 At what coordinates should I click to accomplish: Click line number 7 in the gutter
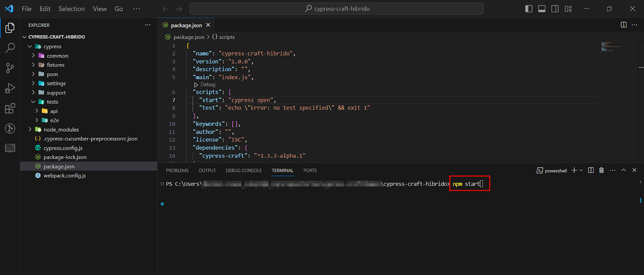pyautogui.click(x=174, y=100)
